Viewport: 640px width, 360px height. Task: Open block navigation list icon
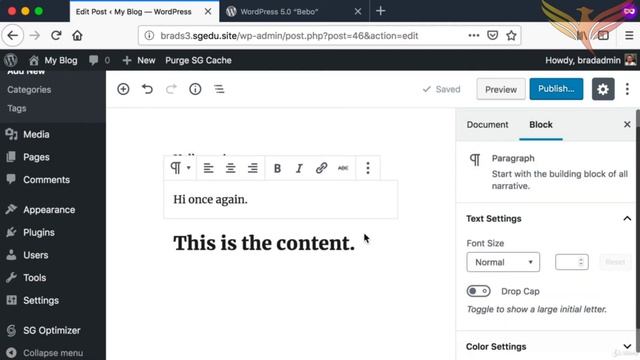point(219,89)
